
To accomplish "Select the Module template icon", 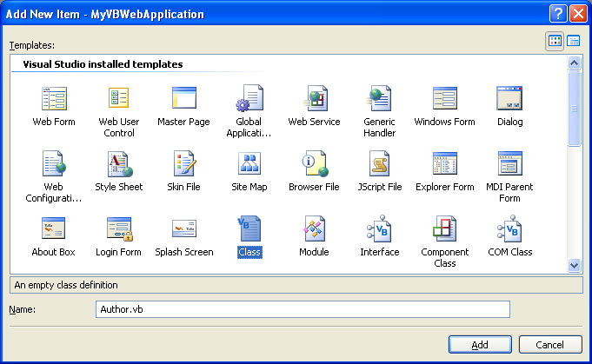I will click(314, 228).
